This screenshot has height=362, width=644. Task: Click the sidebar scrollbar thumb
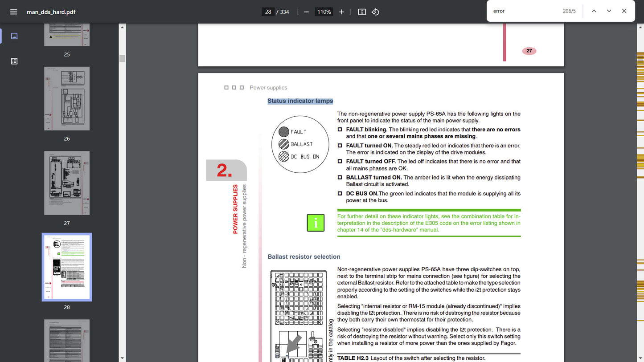[122, 58]
